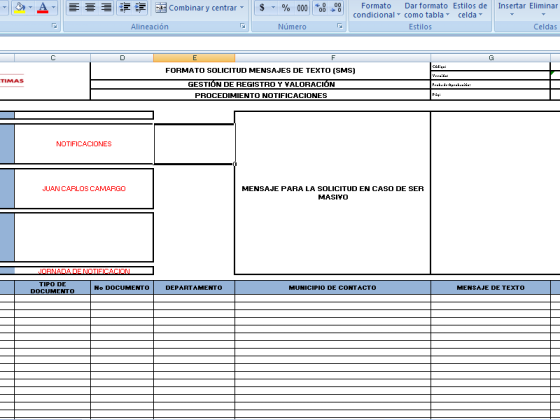Select column E header

pos(194,58)
